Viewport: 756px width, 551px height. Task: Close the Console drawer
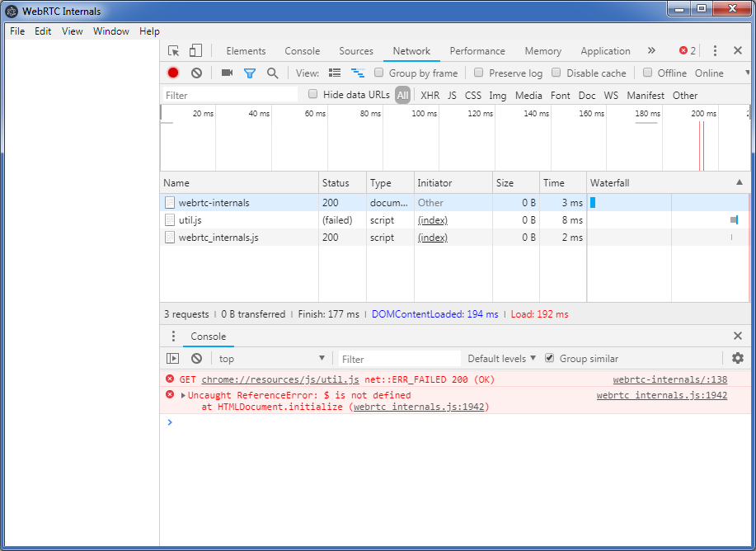(737, 336)
